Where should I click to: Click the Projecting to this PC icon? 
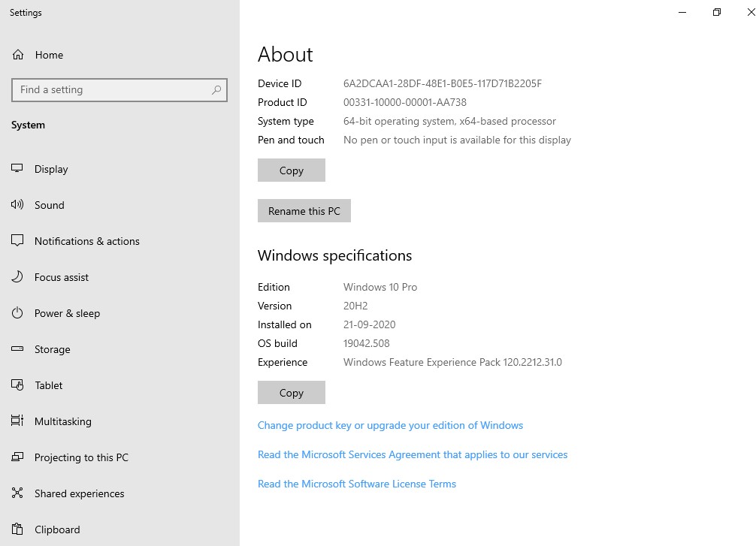click(x=17, y=457)
